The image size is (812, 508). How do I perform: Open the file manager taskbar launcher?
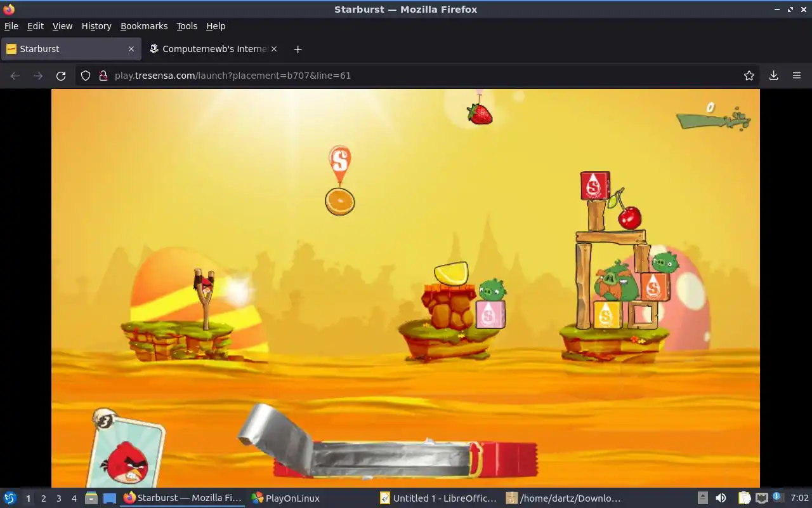click(x=91, y=498)
